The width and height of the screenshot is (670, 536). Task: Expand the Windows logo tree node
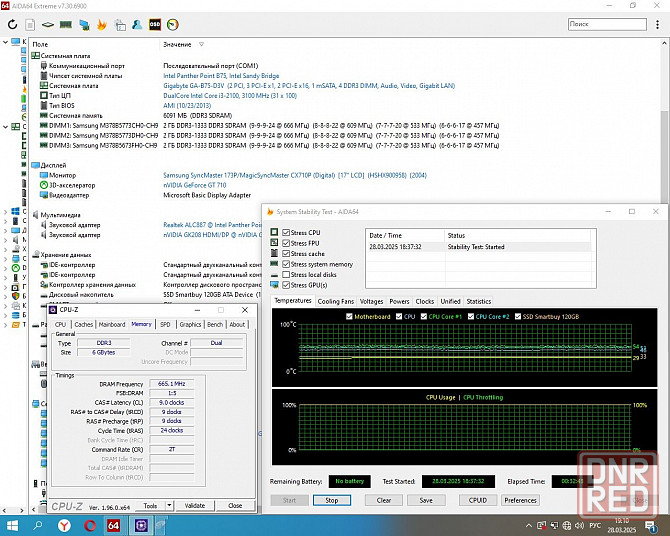(x=5, y=211)
